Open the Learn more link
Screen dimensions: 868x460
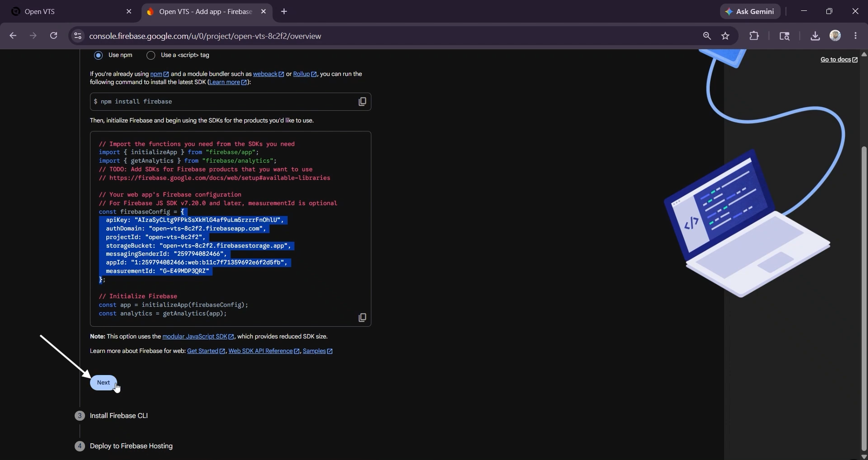[228, 82]
